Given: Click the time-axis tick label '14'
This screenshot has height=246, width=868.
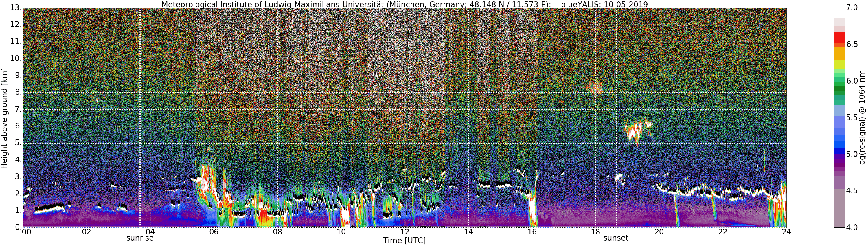Looking at the screenshot, I should coord(468,232).
